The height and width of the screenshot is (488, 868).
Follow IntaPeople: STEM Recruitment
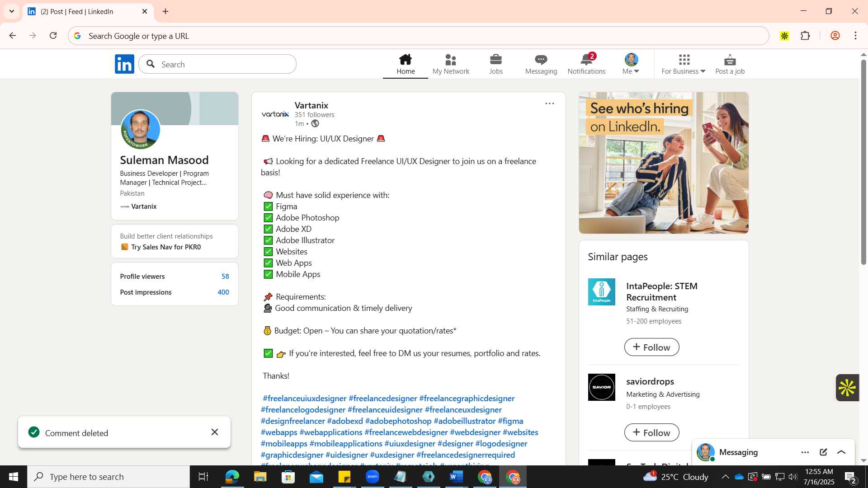(651, 347)
